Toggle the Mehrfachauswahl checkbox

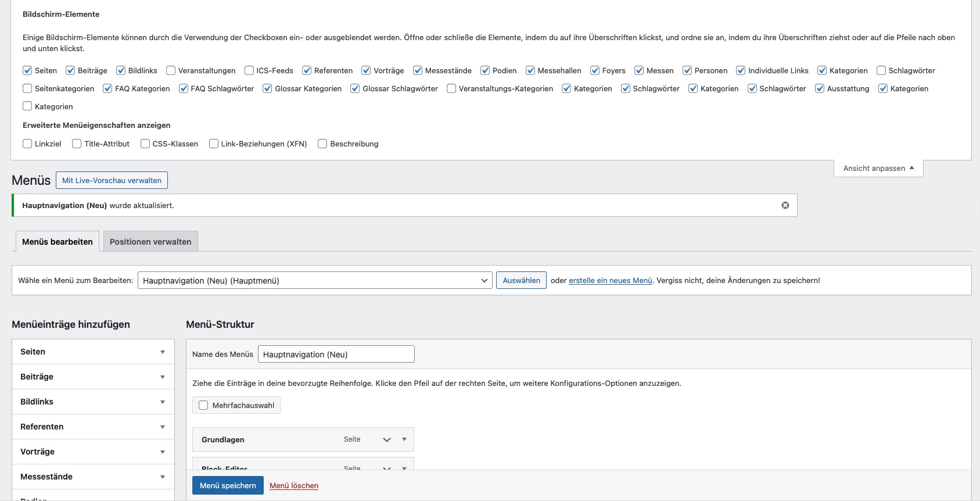[203, 405]
